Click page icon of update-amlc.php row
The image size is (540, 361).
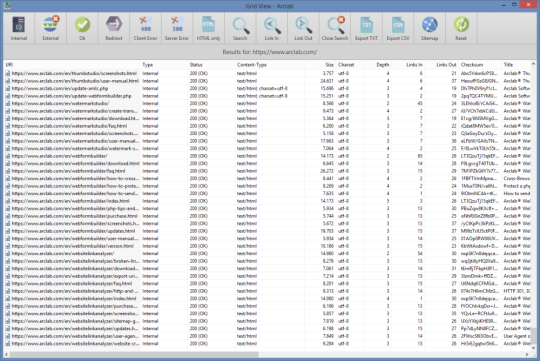[8, 89]
